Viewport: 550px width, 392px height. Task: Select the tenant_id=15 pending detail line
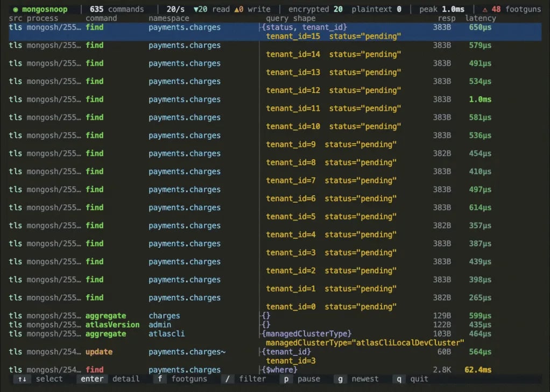click(x=333, y=36)
